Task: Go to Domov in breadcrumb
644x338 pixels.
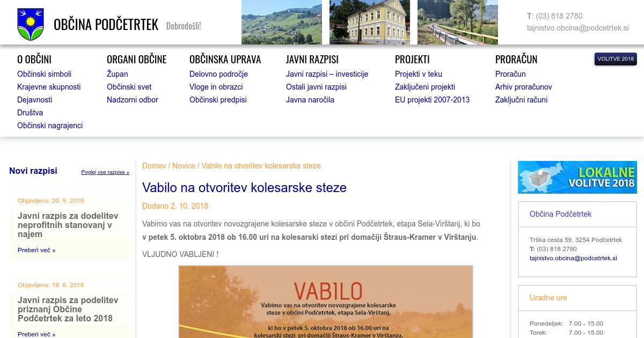Action: tap(154, 166)
